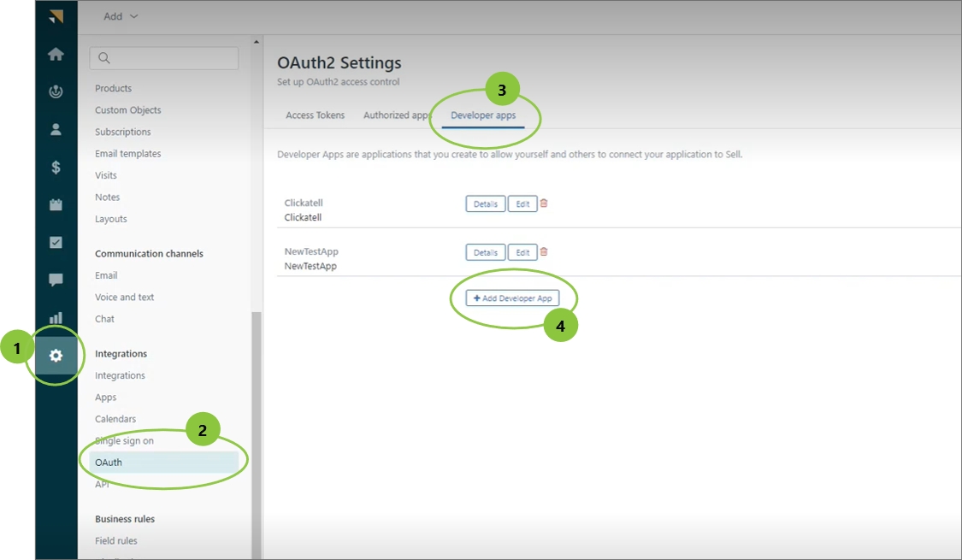Click the Settings gear icon
Image resolution: width=962 pixels, height=560 pixels.
56,356
